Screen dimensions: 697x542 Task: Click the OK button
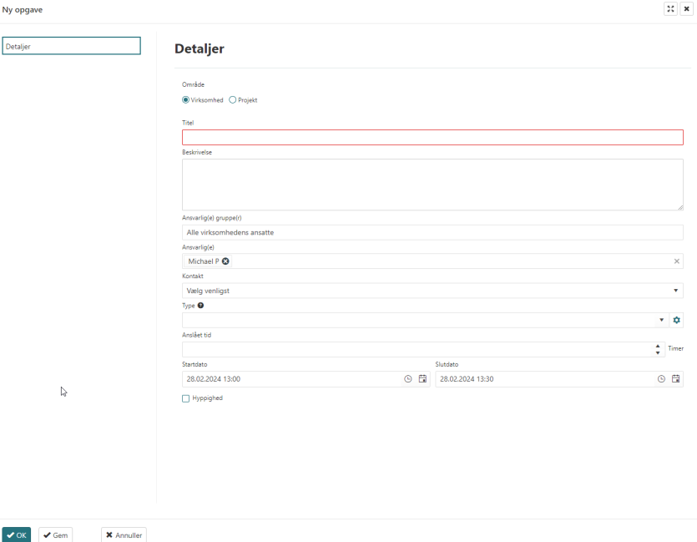[x=17, y=535]
